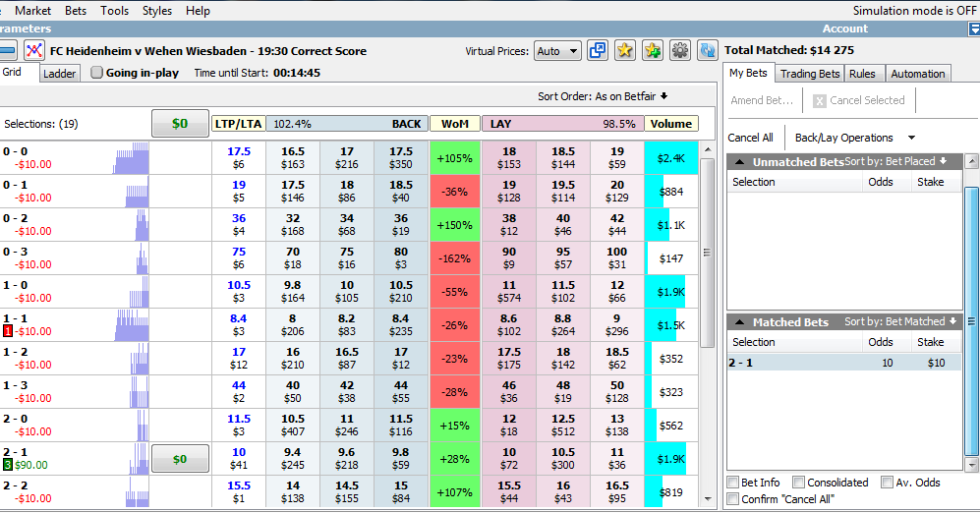Click the Amend Bet button
980x513 pixels.
tap(761, 100)
